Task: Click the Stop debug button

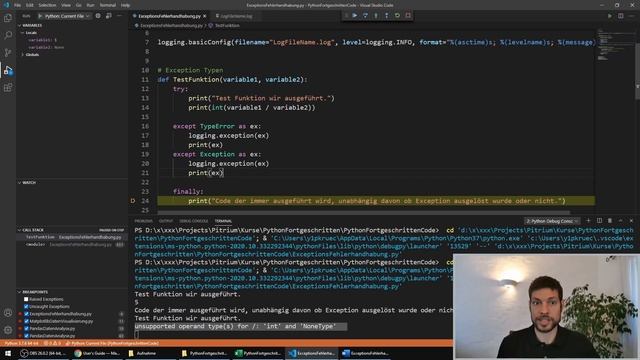Action: (408, 16)
